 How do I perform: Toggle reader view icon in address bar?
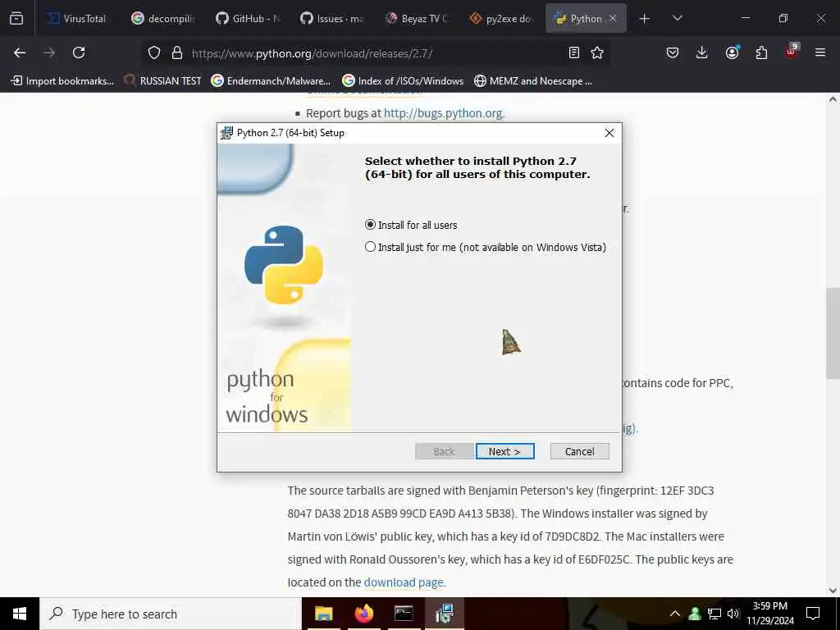(x=573, y=52)
